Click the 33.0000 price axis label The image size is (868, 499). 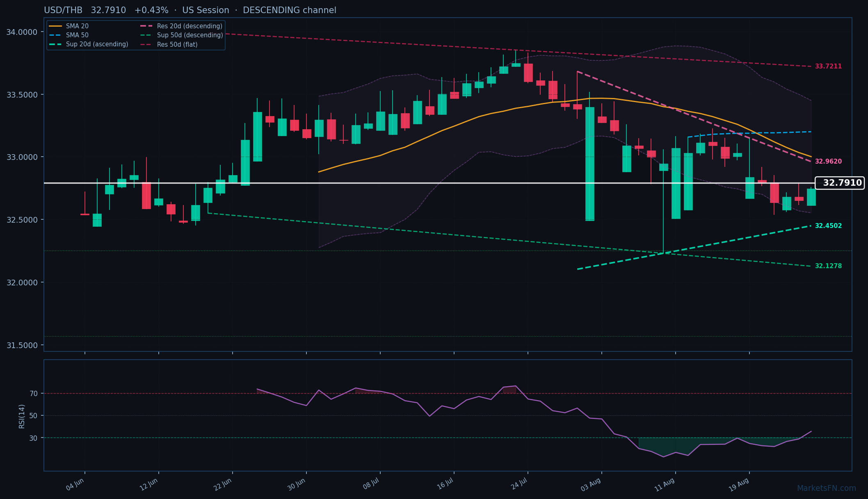[22, 157]
